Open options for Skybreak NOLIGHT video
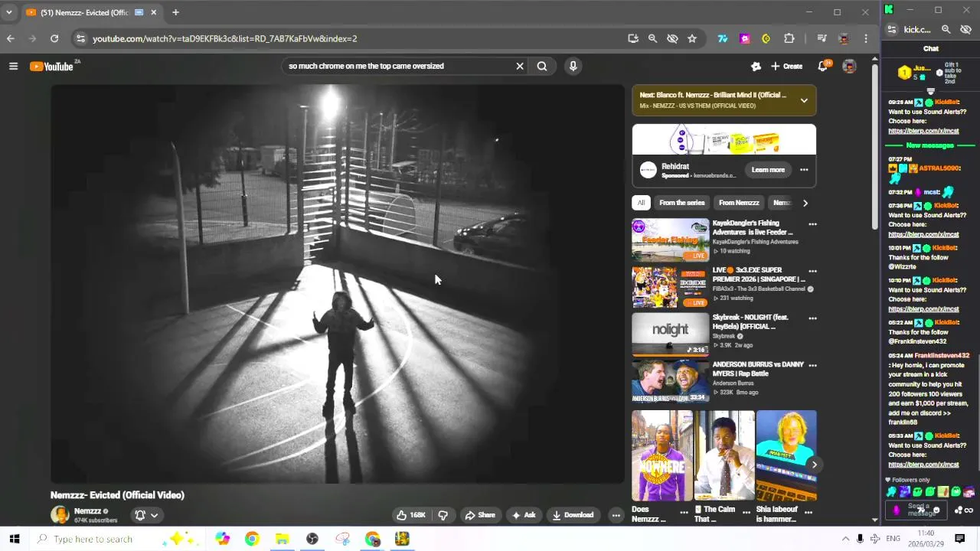This screenshot has height=551, width=980. (812, 318)
